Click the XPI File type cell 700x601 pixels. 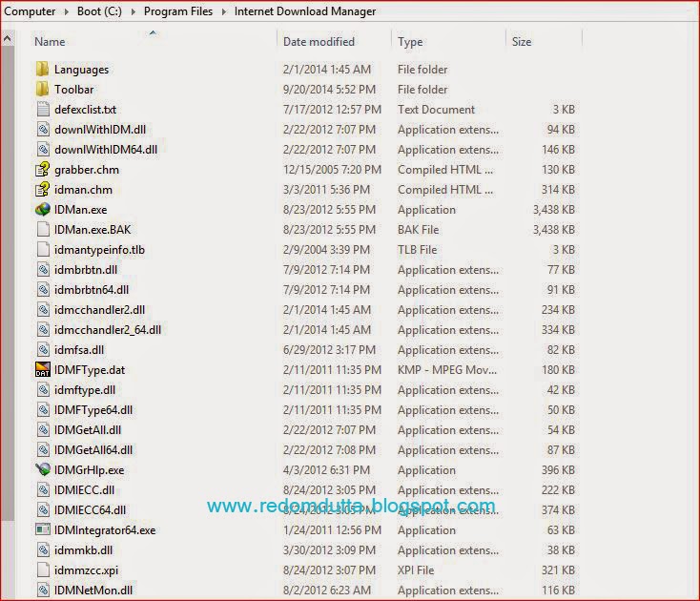(x=416, y=570)
